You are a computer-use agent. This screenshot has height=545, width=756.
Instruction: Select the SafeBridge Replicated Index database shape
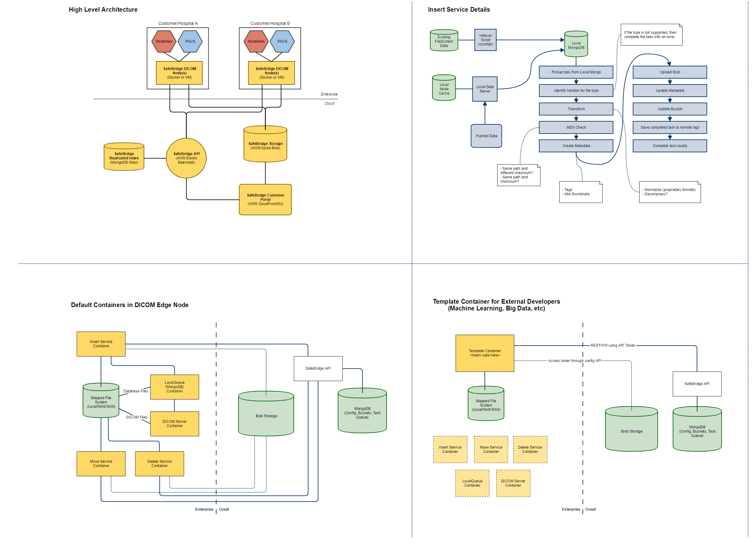point(124,158)
